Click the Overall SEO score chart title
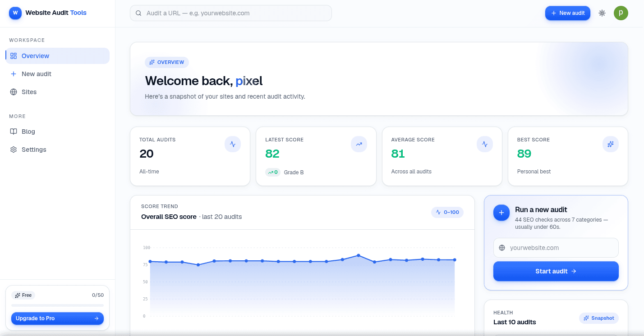Image resolution: width=644 pixels, height=336 pixels. [169, 217]
